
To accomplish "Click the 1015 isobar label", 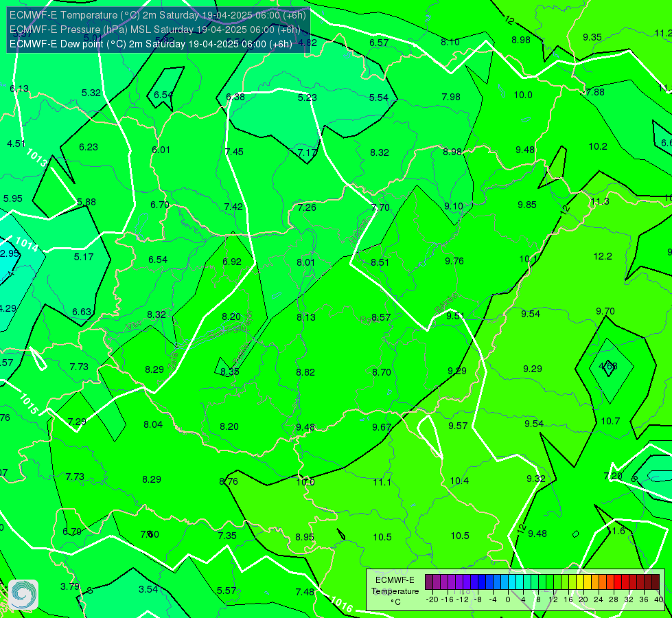I will [29, 404].
